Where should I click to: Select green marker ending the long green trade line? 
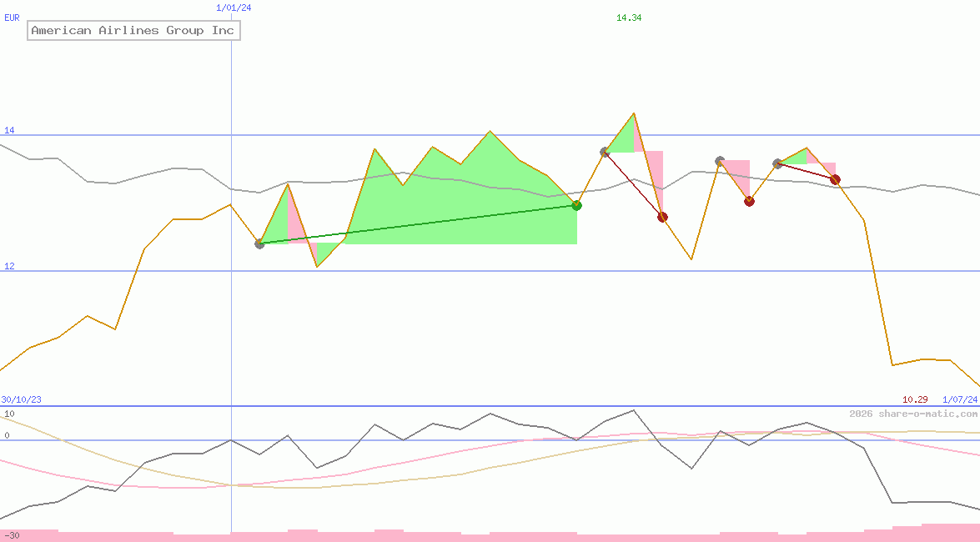[x=577, y=206]
